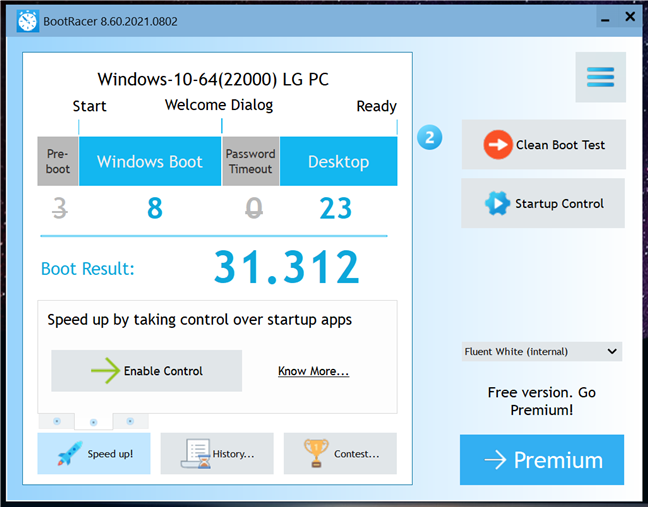The width and height of the screenshot is (648, 507).
Task: Click the Boot Result value 31.312
Action: click(x=286, y=267)
